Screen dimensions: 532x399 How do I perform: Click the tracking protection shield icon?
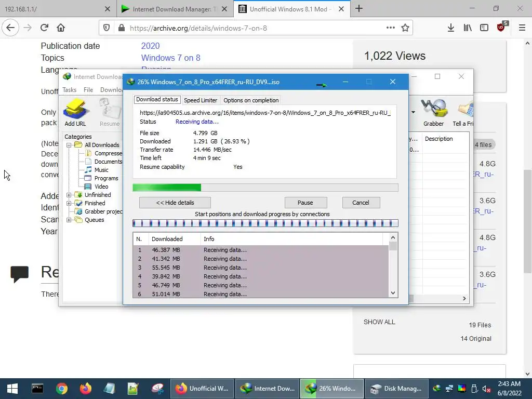click(107, 28)
